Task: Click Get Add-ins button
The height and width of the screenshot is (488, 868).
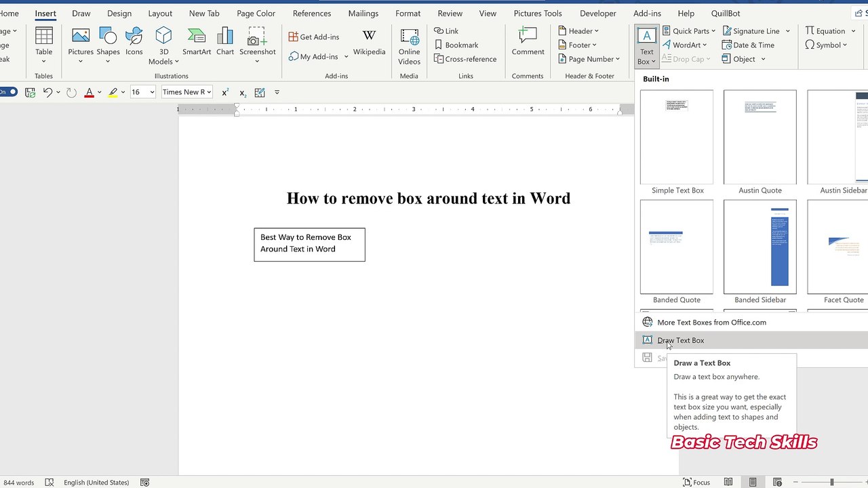Action: [314, 37]
